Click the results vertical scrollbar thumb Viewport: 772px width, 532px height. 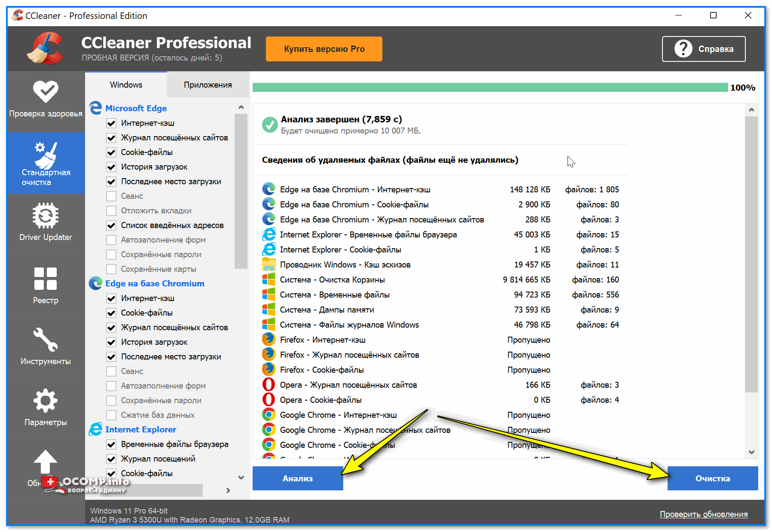(751, 254)
